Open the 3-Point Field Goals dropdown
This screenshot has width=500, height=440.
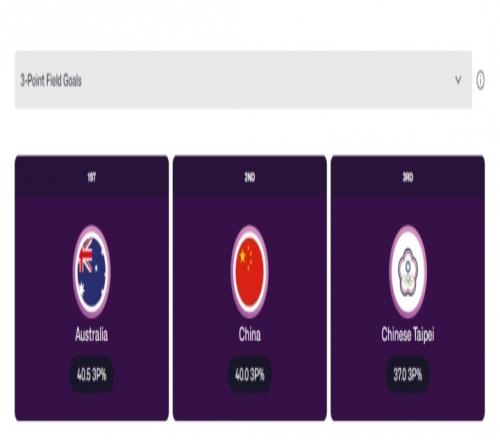coord(243,80)
